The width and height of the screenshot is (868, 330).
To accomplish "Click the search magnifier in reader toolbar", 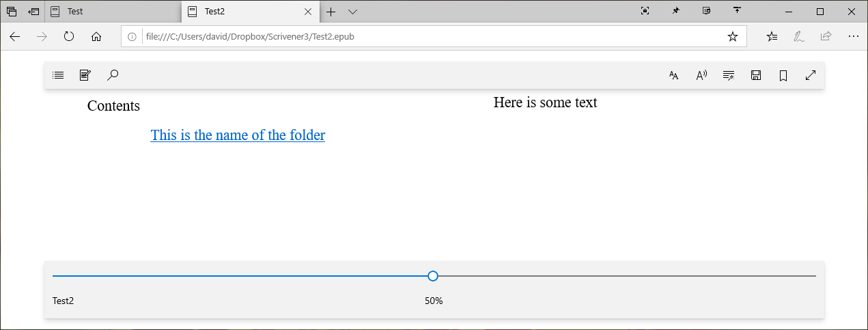I will pos(113,75).
